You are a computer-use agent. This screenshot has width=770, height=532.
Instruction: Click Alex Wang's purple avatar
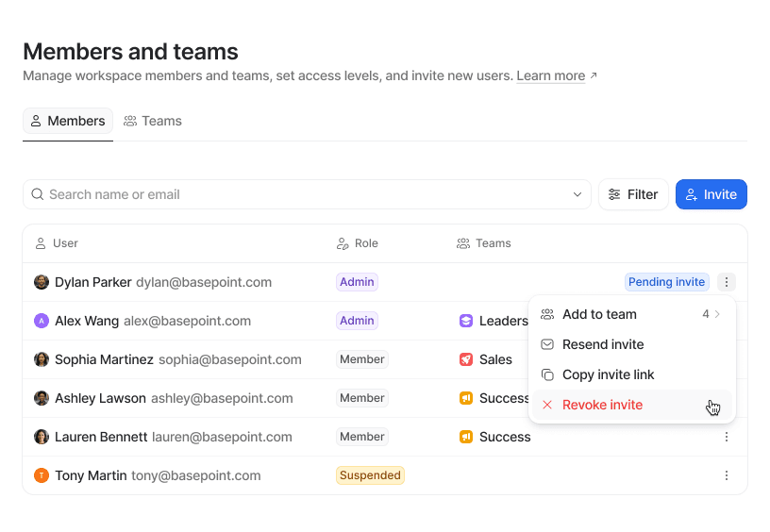point(42,321)
